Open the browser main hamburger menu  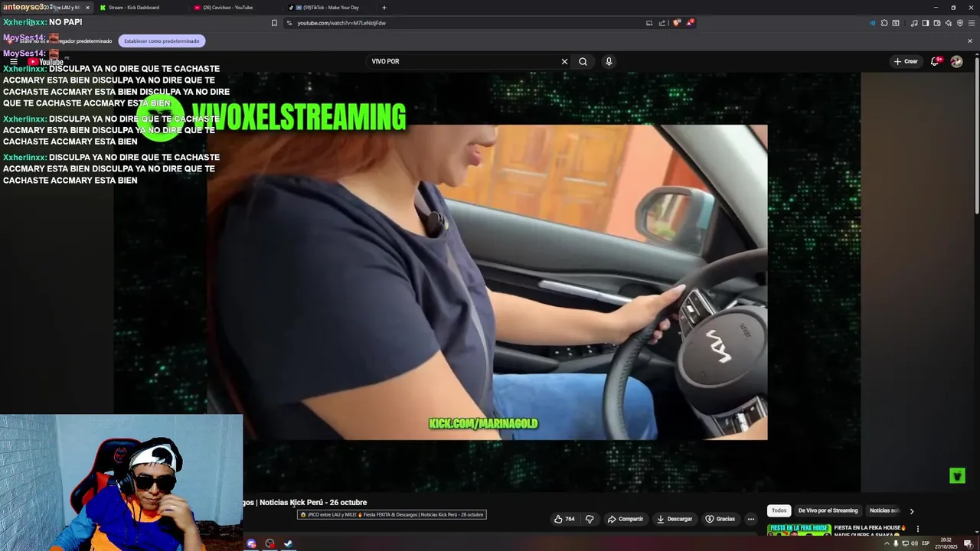(x=972, y=23)
